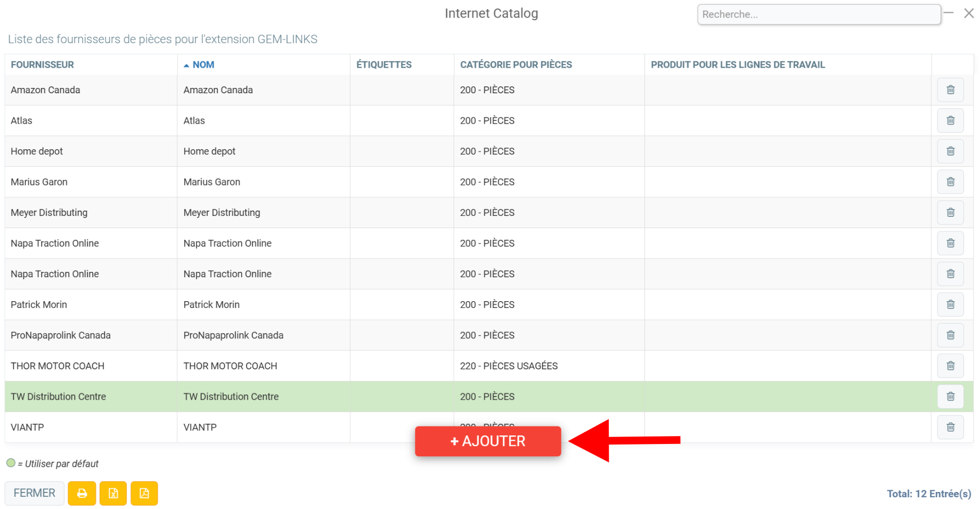Select Marius Garon's 200 - PIÈCES category

click(x=487, y=182)
